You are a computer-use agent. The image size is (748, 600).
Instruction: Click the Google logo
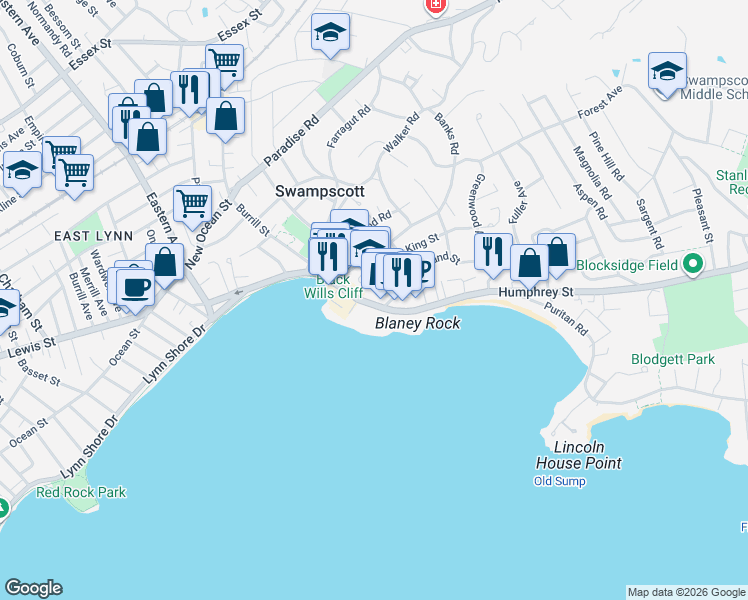[33, 588]
